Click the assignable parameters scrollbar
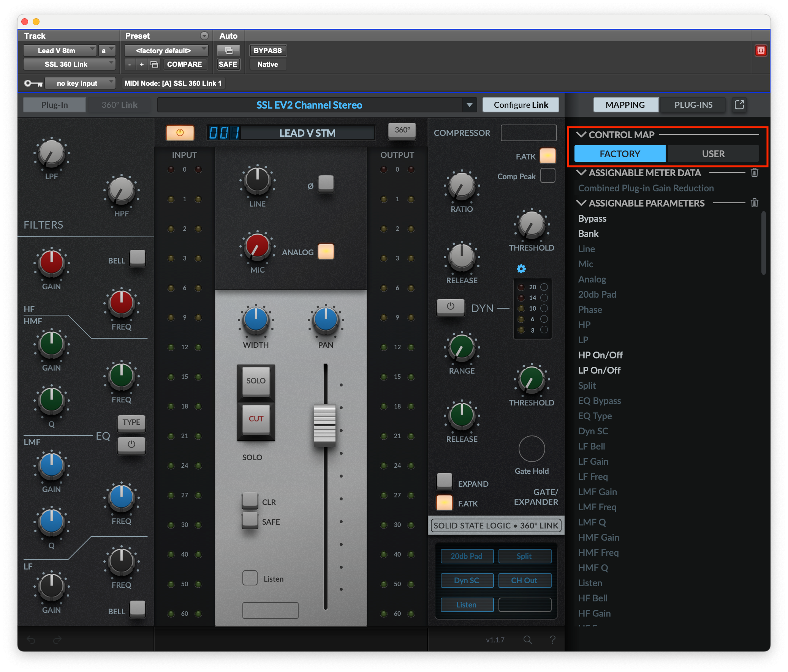This screenshot has height=672, width=788. click(x=763, y=243)
